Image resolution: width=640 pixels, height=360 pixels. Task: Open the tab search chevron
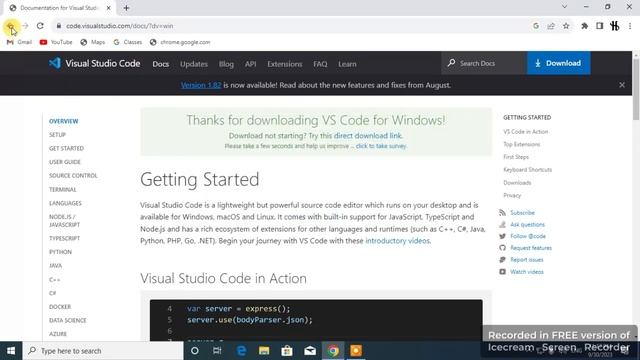pyautogui.click(x=564, y=7)
